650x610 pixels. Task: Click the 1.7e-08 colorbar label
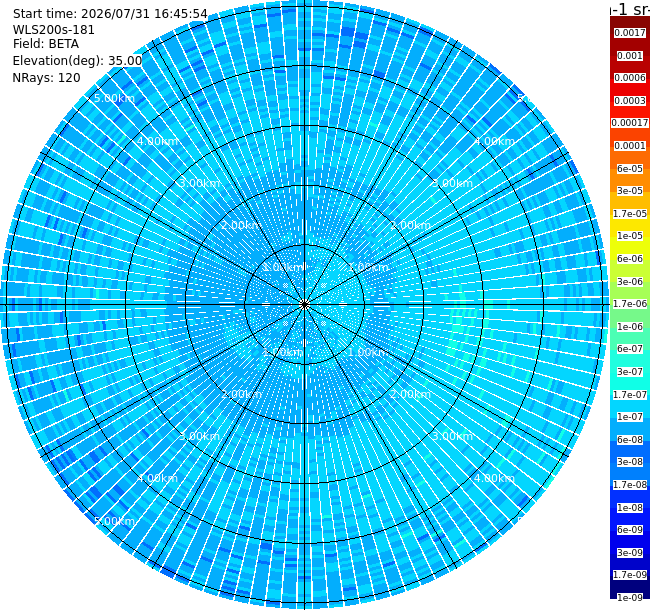[x=630, y=485]
